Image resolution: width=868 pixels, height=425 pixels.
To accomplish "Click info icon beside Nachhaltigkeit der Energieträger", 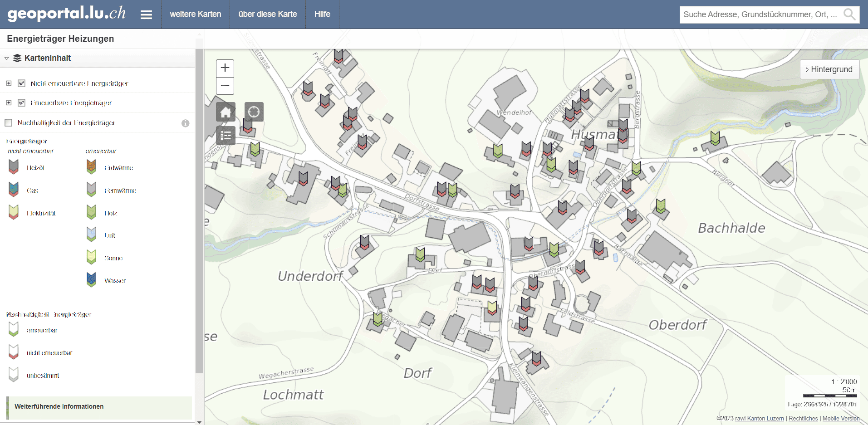I will pos(185,123).
